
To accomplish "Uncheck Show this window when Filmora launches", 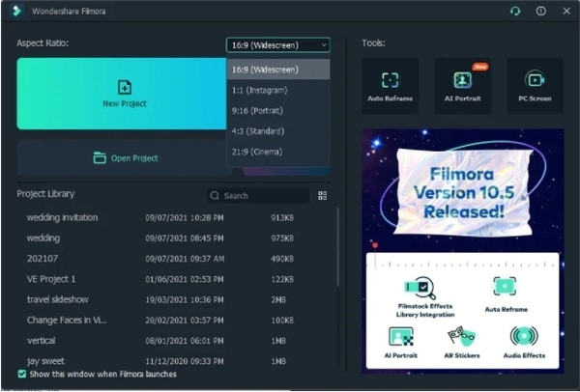I will [22, 375].
